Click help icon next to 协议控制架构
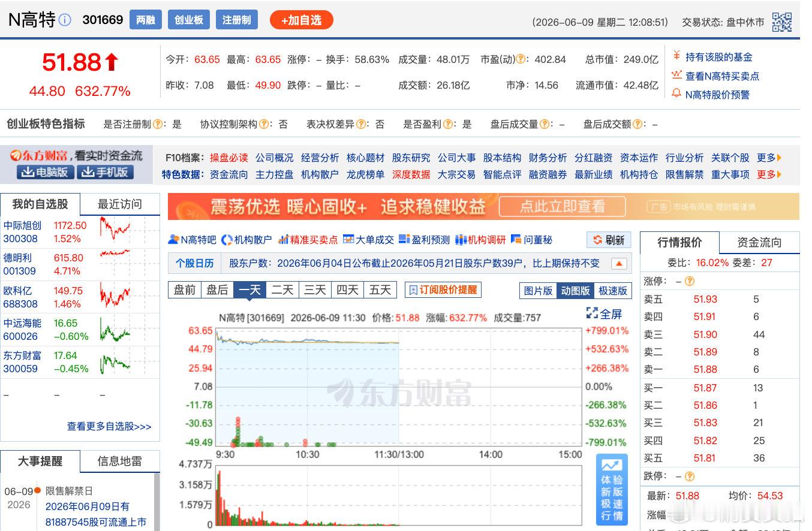The height and width of the screenshot is (531, 812). click(264, 124)
